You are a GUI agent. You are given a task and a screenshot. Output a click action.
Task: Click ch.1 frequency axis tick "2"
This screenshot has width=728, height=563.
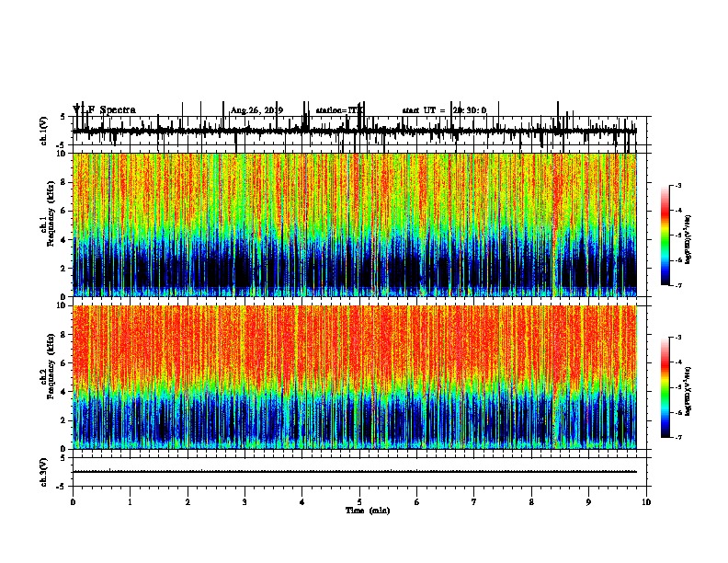[64, 268]
